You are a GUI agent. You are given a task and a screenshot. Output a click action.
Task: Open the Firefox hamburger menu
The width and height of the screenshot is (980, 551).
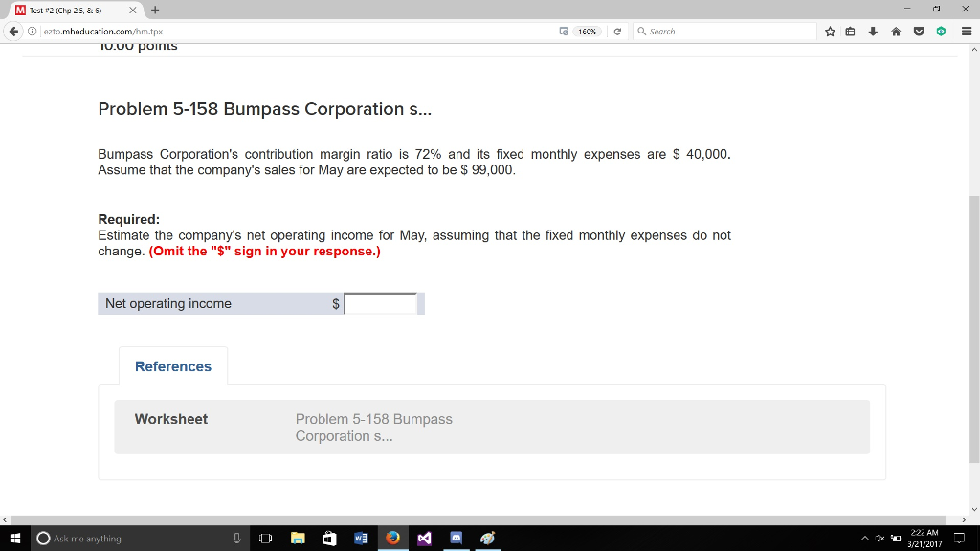(x=964, y=31)
